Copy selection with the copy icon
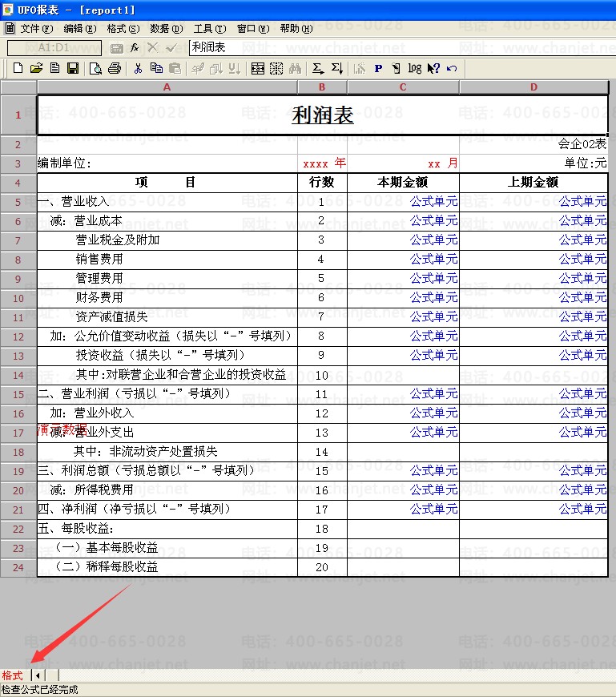This screenshot has width=616, height=697. (x=156, y=68)
